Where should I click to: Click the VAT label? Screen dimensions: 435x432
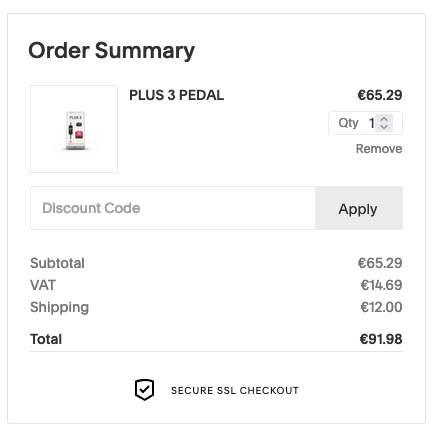[x=43, y=285]
